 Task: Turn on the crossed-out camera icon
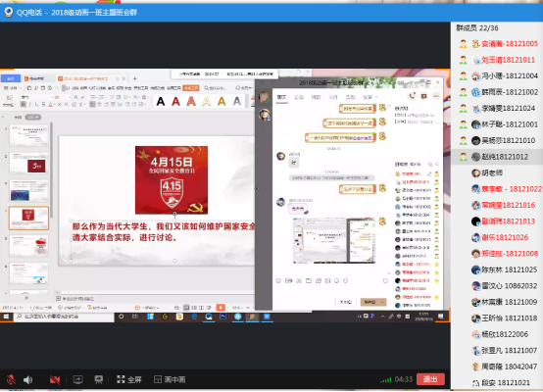click(x=55, y=380)
